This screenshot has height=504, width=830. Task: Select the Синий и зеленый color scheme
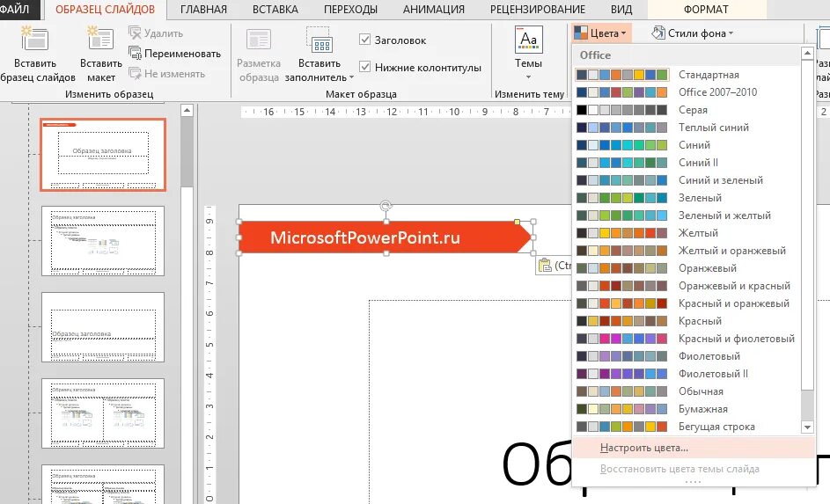(687, 180)
